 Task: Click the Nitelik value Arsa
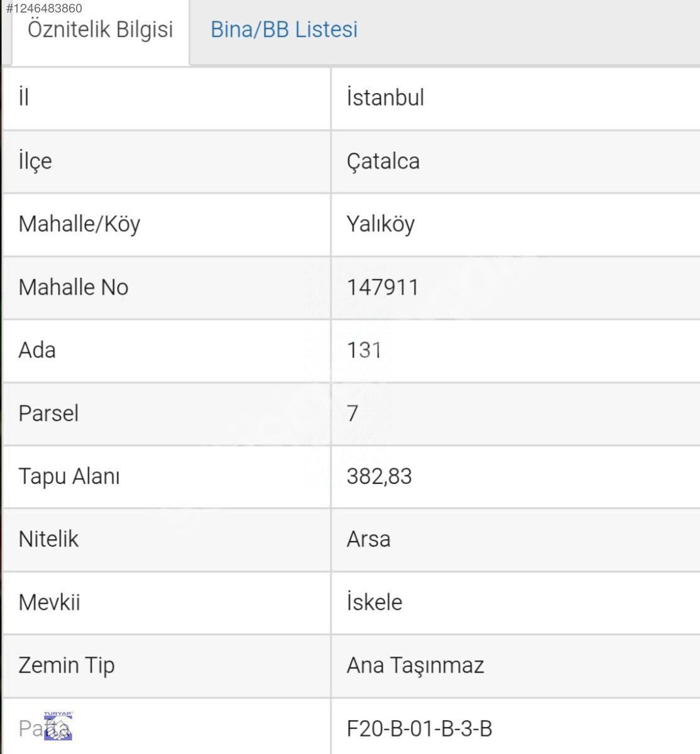pyautogui.click(x=368, y=539)
